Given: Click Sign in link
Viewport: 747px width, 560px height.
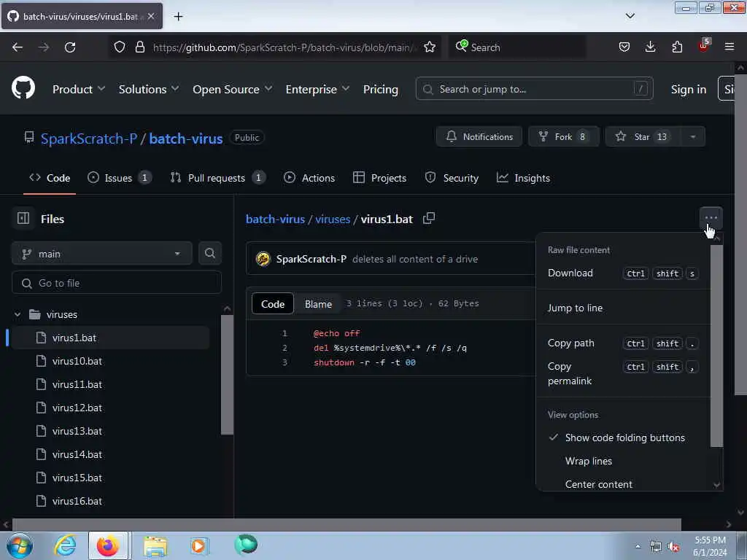Looking at the screenshot, I should point(689,89).
